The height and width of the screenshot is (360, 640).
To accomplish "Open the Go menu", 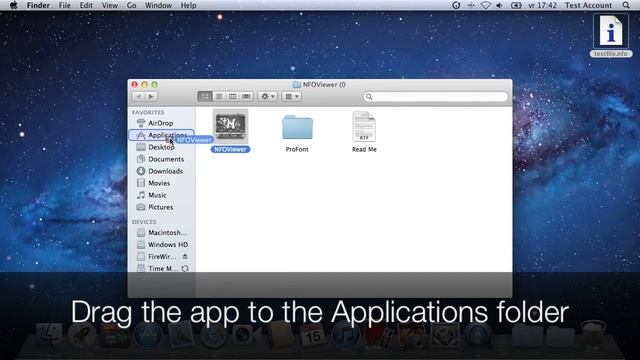I will click(131, 5).
